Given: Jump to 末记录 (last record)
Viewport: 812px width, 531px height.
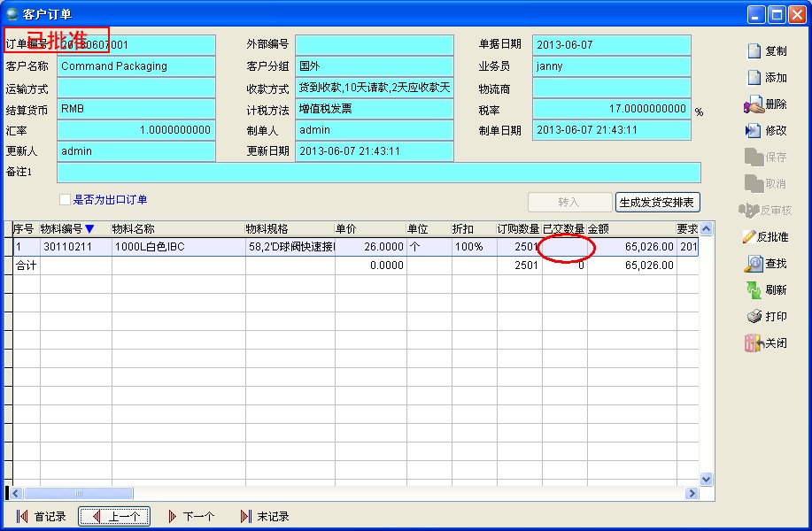Looking at the screenshot, I should click(264, 517).
